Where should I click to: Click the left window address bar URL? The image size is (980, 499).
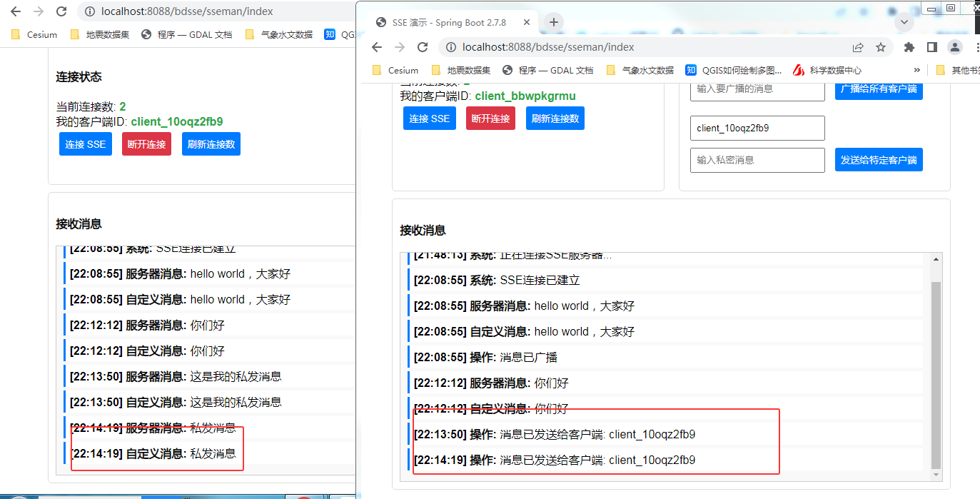pos(187,11)
